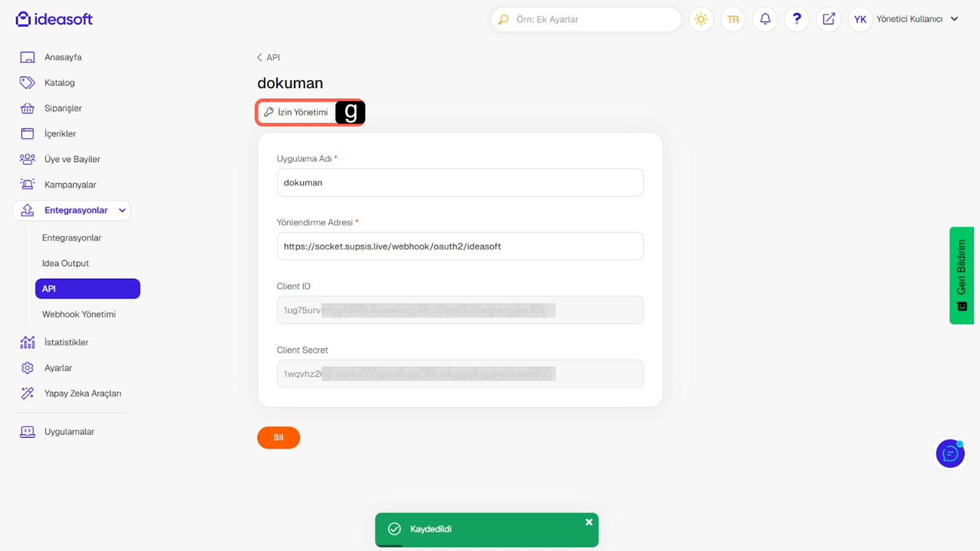
Task: Expand the Yönetici Kullanıcı dropdown
Action: click(x=954, y=19)
